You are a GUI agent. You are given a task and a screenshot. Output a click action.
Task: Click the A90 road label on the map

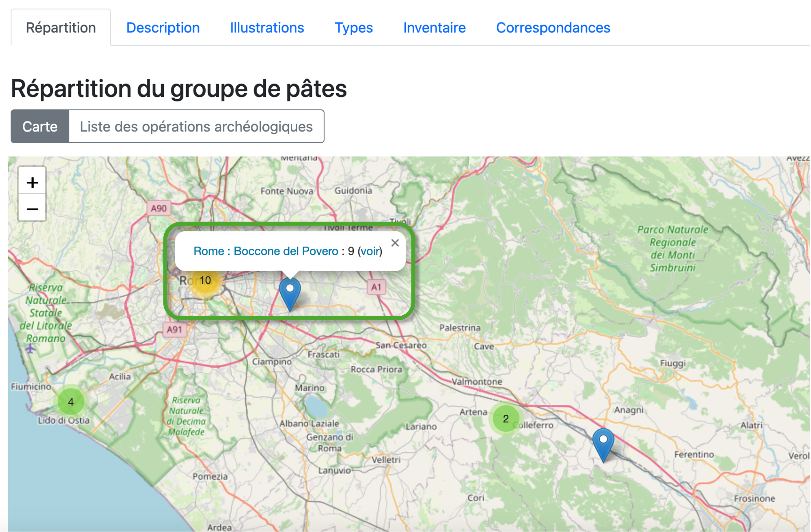pos(159,208)
